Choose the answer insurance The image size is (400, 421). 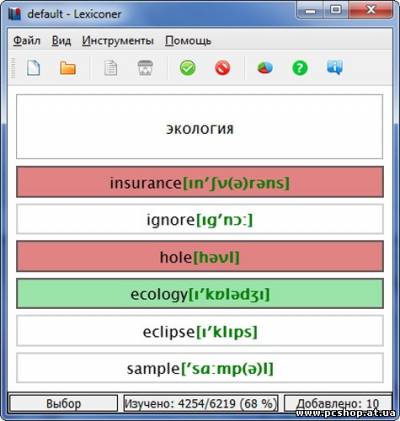(200, 182)
